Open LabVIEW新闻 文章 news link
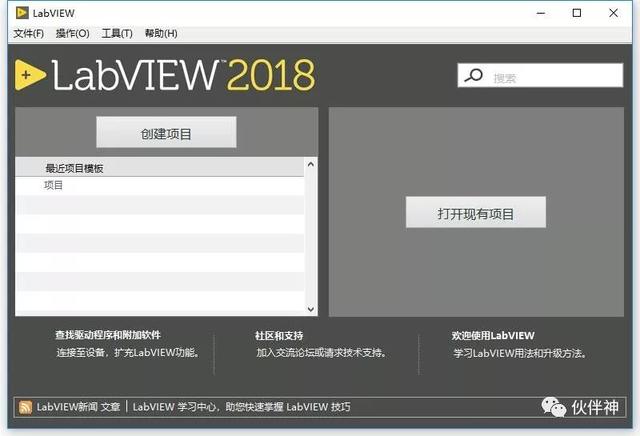 78,407
